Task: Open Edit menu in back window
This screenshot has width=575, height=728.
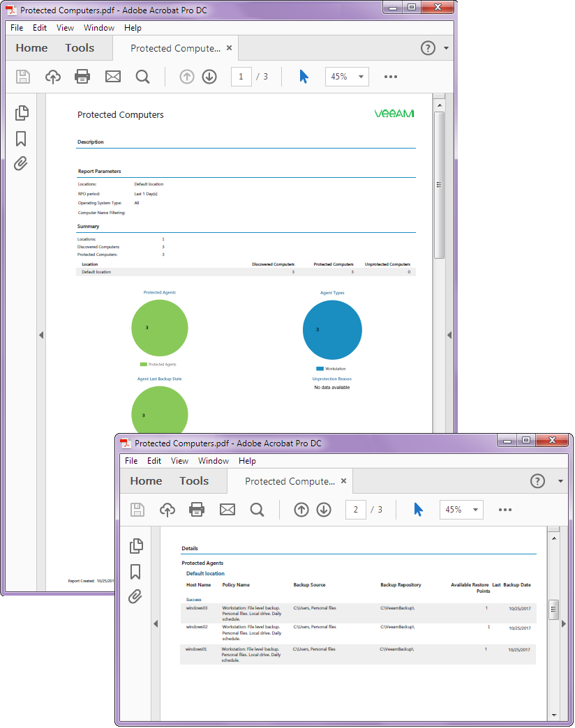Action: 40,28
